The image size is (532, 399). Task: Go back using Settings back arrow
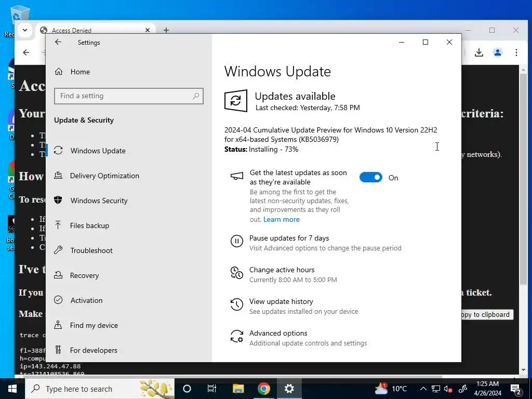click(x=58, y=42)
